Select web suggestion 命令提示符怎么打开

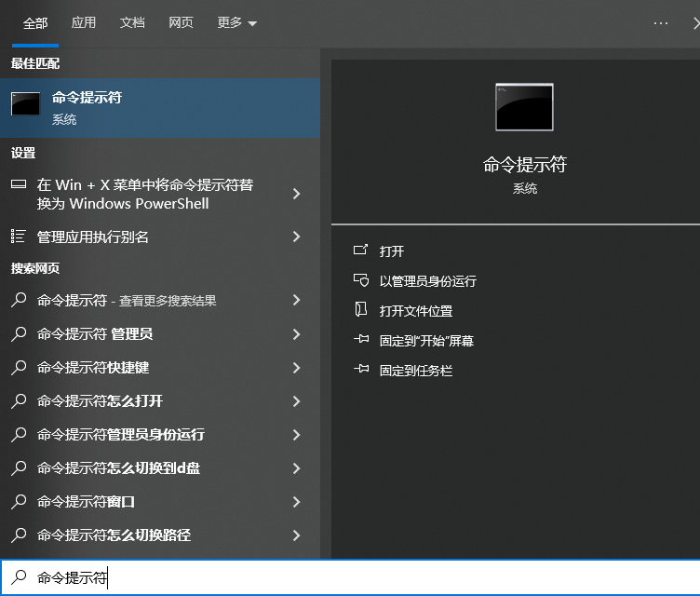[160, 400]
